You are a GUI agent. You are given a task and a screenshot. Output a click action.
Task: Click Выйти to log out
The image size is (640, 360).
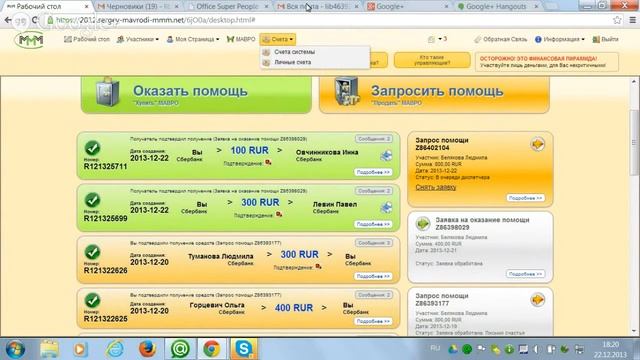pyautogui.click(x=605, y=39)
